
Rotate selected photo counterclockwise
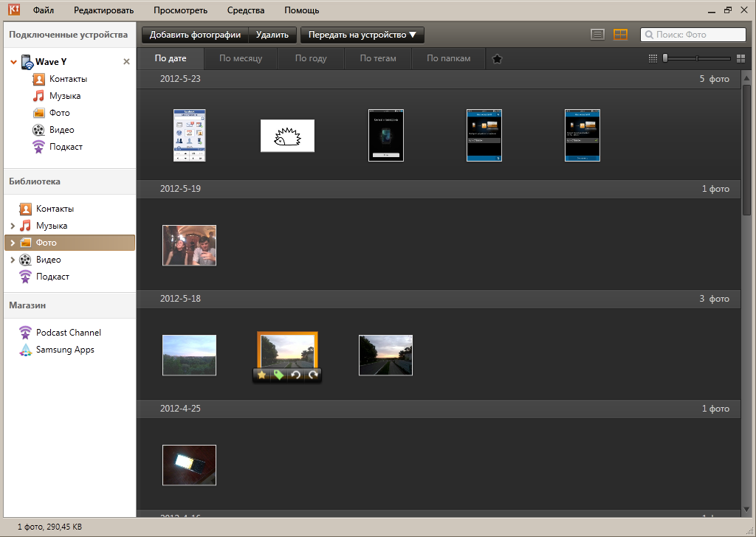click(296, 375)
